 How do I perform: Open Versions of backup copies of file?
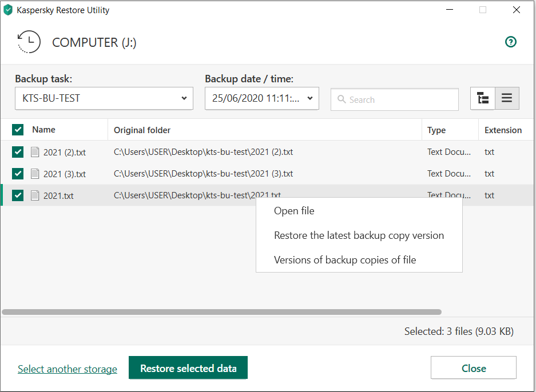tap(345, 260)
